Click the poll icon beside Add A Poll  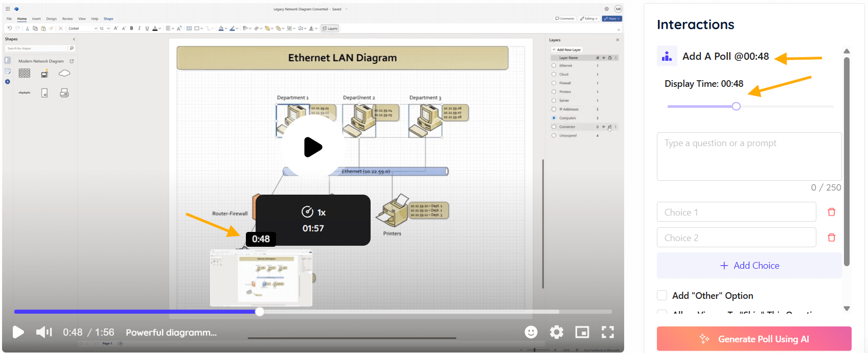[667, 56]
